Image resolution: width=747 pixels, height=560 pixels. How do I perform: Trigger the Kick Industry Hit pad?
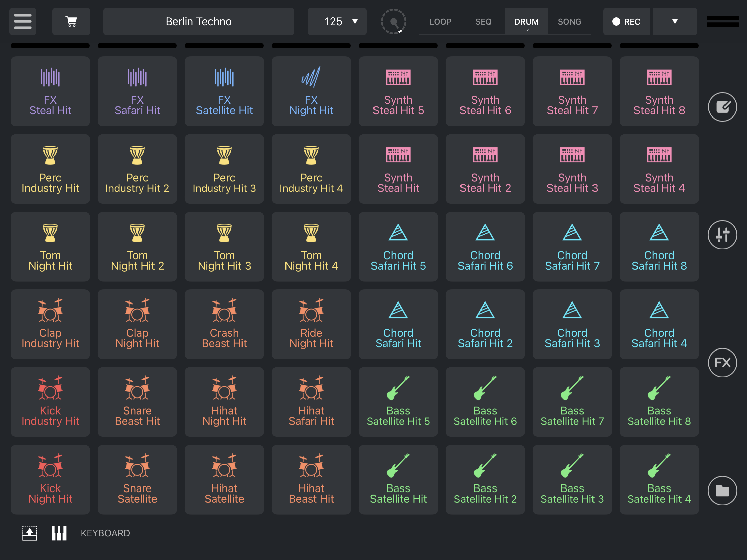[50, 402]
